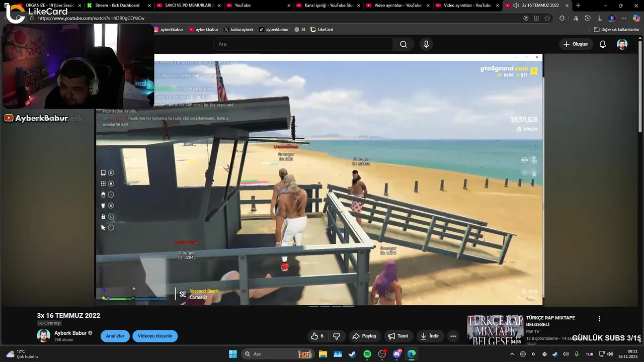Open baburayberk X bookmark
The image size is (644, 362).
[238, 30]
